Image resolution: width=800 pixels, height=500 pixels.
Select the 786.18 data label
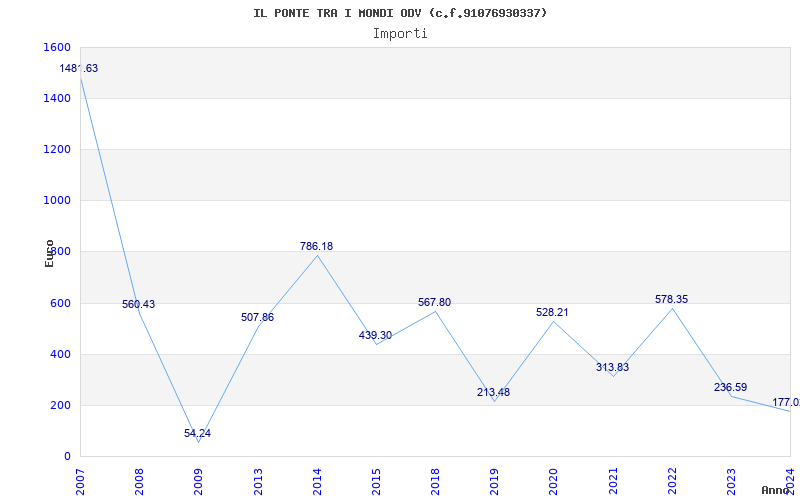316,246
